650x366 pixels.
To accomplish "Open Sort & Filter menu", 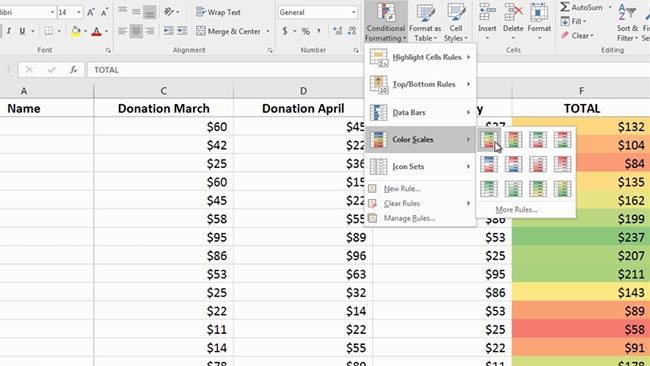I will tap(627, 22).
